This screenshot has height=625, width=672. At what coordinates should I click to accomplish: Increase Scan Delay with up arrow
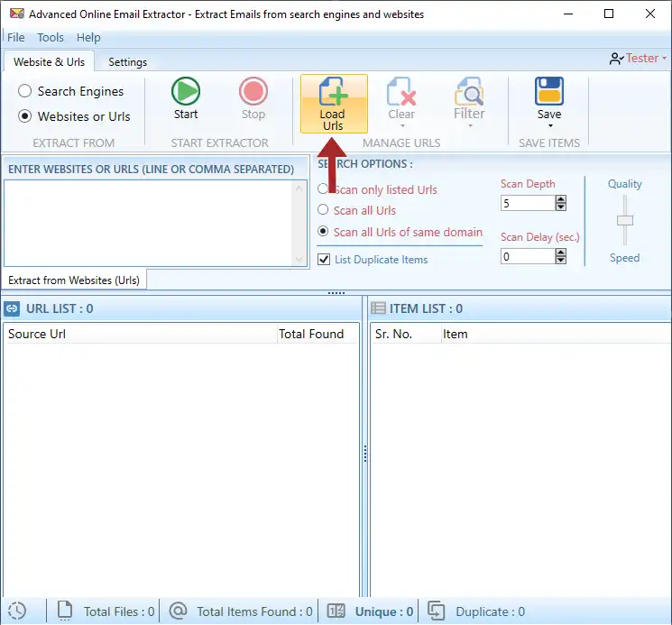tap(560, 253)
